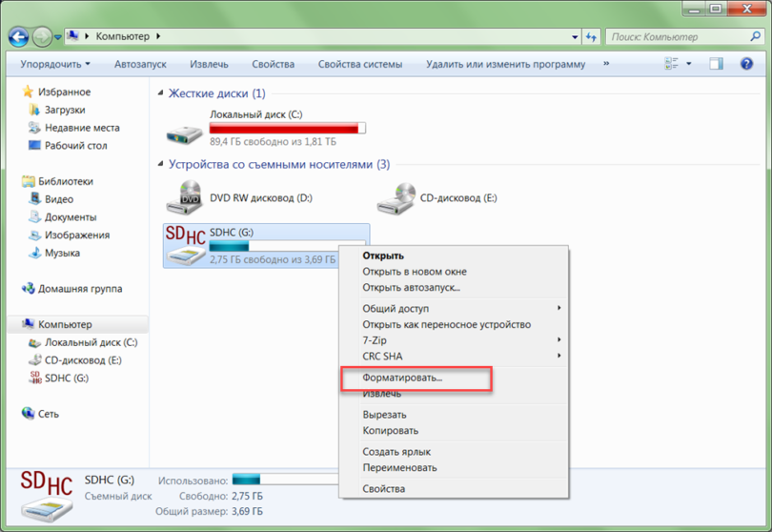Viewport: 772px width, 532px height.
Task: Click the DVD RW drive (D:) icon
Action: 184,197
